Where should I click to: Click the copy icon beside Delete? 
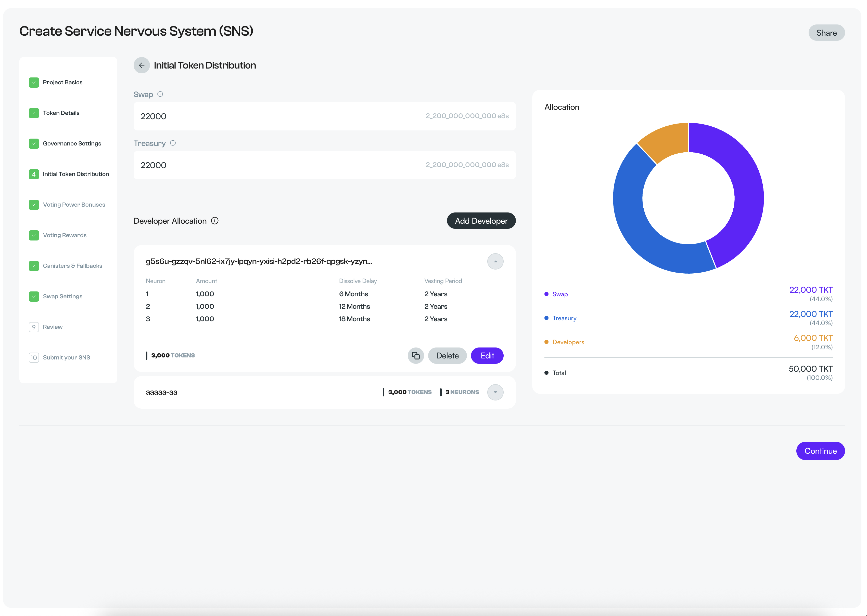[x=416, y=355]
